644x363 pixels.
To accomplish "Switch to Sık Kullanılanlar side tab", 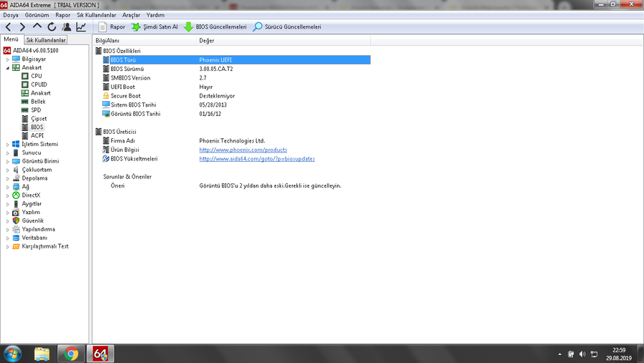I will point(46,40).
